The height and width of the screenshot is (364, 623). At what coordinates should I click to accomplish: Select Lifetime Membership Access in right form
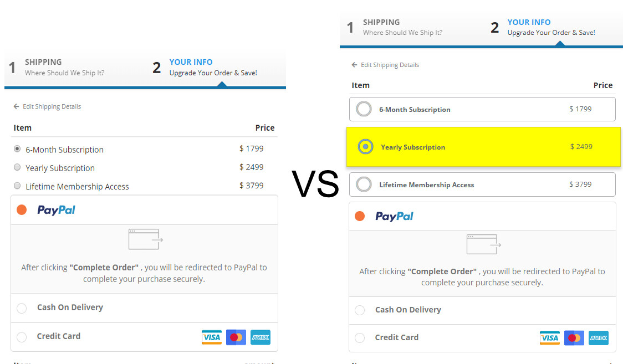364,184
